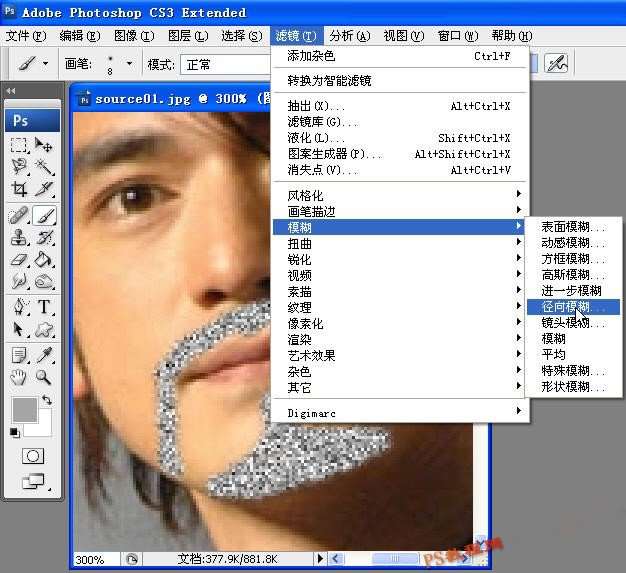Open the brush preset picker dropdown
The width and height of the screenshot is (626, 573).
coord(129,64)
